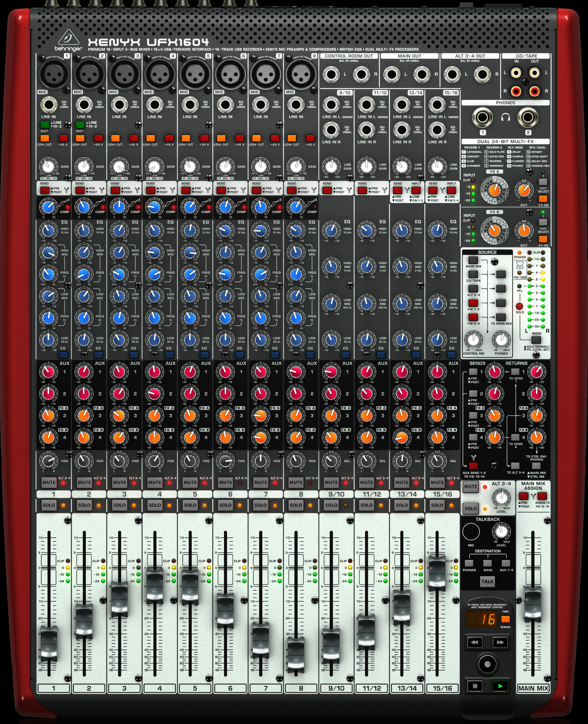Click the channel 7 fader cap

(261, 640)
